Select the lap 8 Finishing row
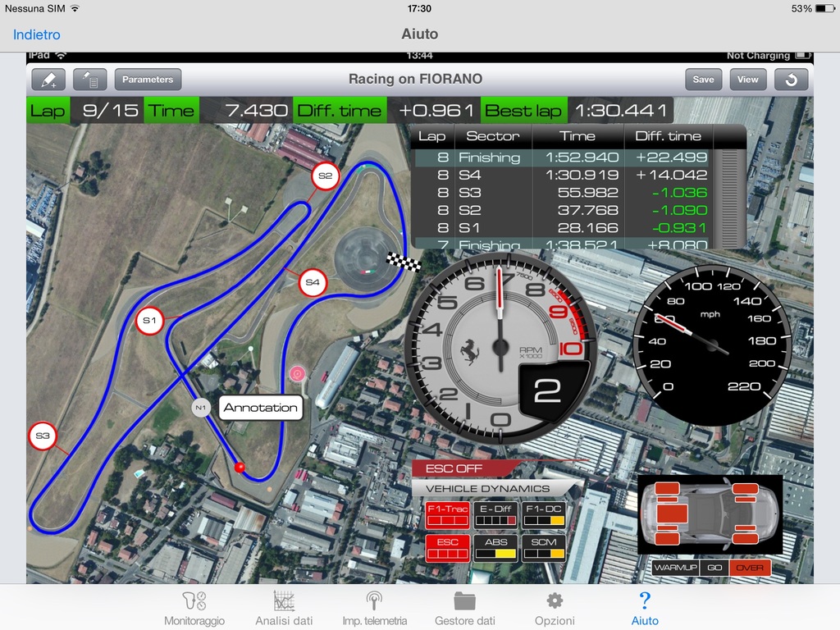 coord(561,157)
